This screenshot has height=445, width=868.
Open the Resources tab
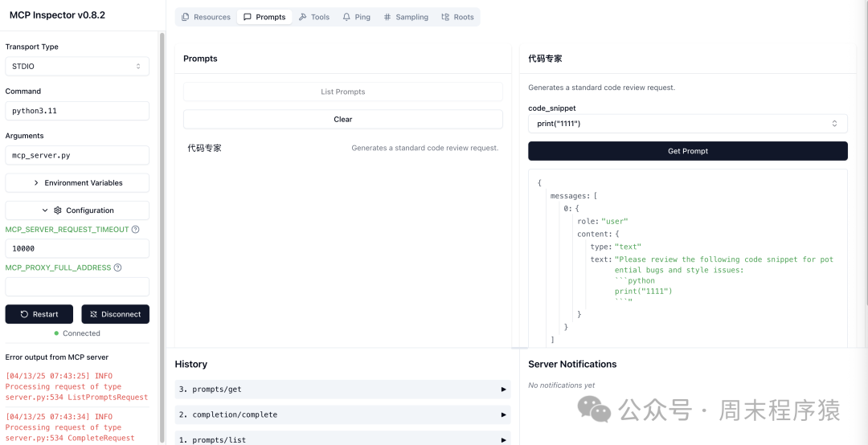[206, 17]
